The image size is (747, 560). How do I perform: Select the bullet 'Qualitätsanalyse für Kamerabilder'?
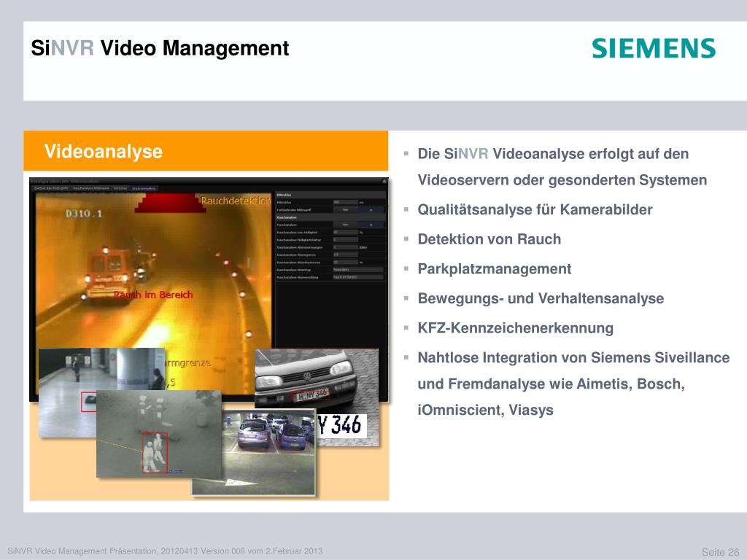535,209
